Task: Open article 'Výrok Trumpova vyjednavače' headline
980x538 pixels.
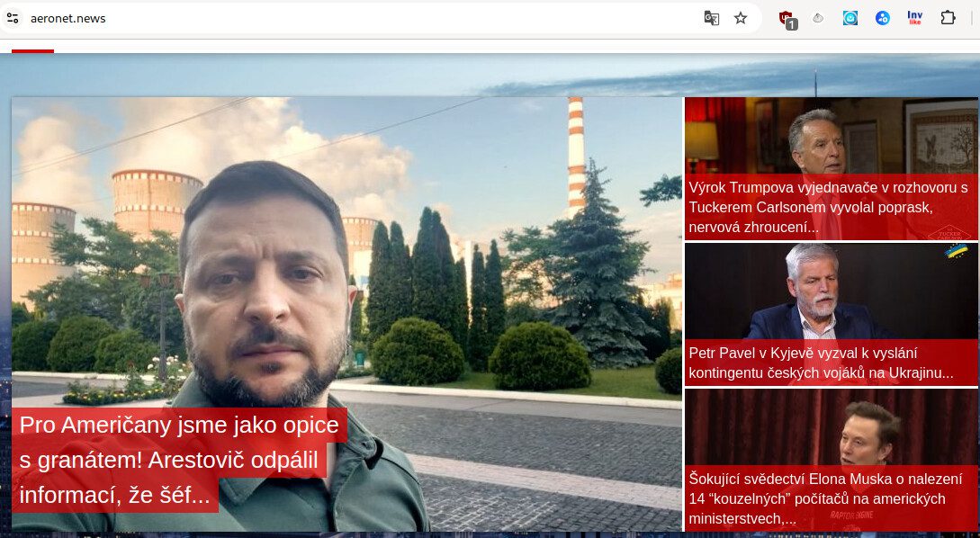Action: coord(828,207)
